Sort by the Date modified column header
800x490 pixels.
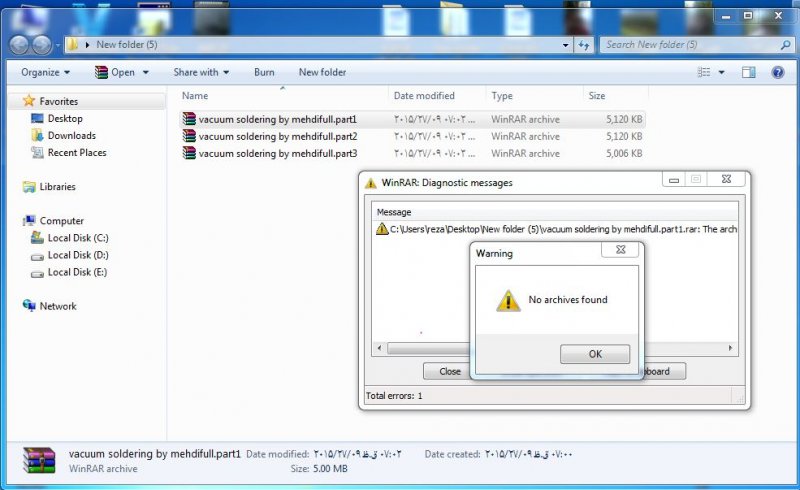coord(424,95)
